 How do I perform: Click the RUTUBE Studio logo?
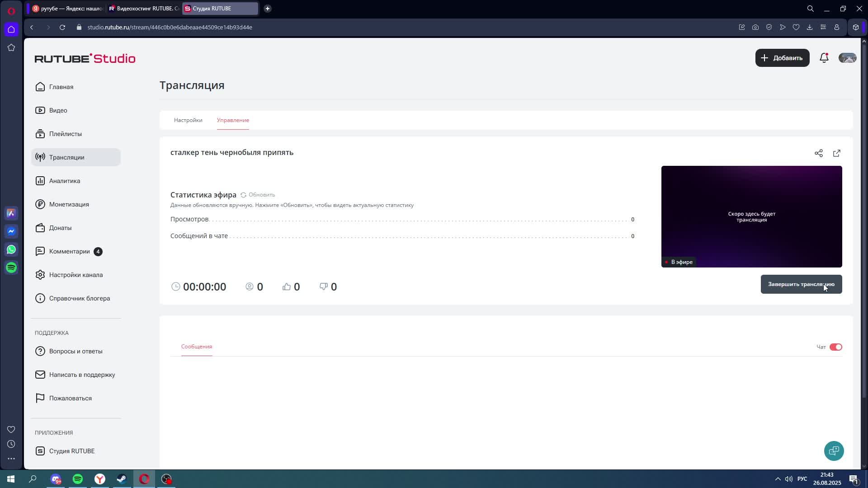(x=85, y=58)
